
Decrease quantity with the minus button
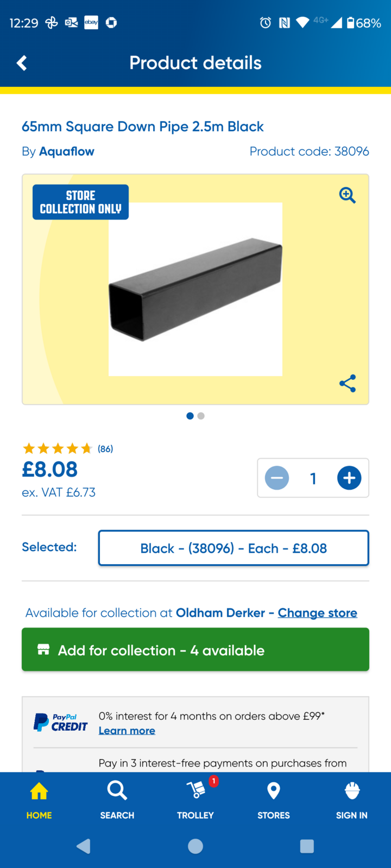click(x=277, y=478)
